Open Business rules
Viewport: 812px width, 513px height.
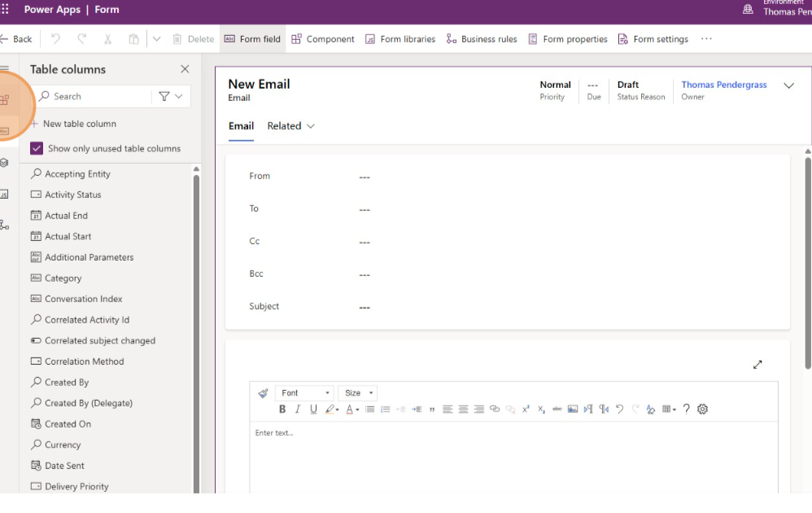click(x=482, y=39)
